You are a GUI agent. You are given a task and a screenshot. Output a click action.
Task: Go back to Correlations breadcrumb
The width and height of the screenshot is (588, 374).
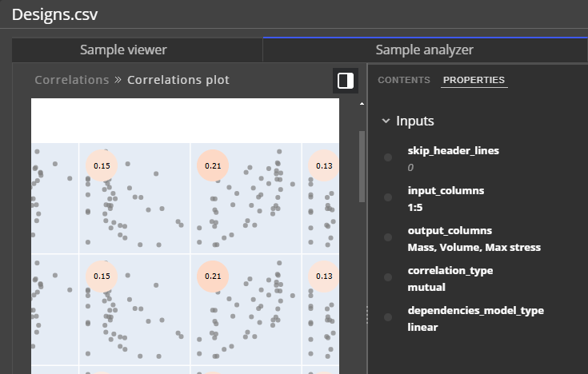tap(72, 80)
